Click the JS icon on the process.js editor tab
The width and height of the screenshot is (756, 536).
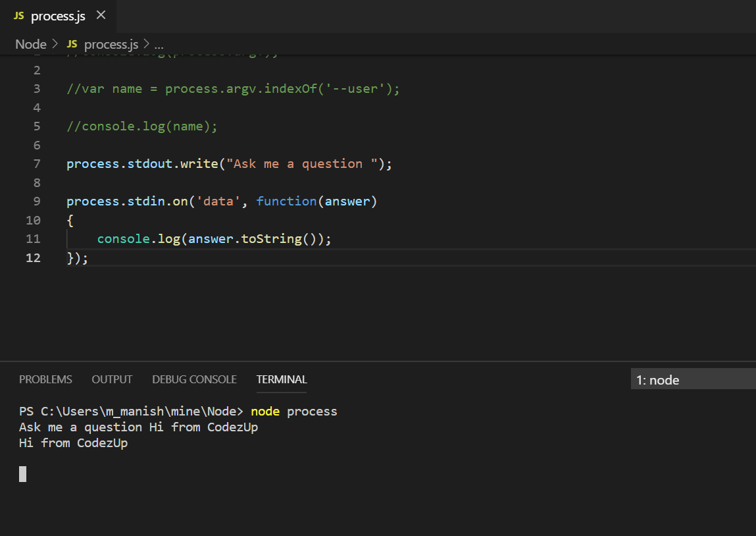(20, 16)
